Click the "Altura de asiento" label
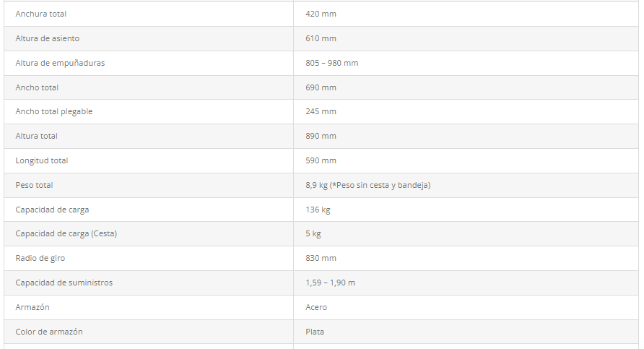644x349 pixels. tap(47, 38)
